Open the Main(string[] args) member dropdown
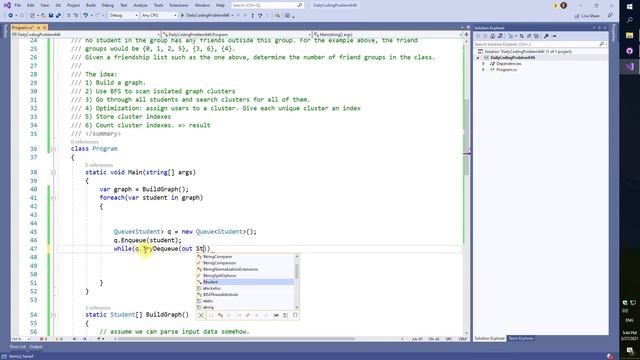Screen dimensions: 640x360 click(388, 35)
